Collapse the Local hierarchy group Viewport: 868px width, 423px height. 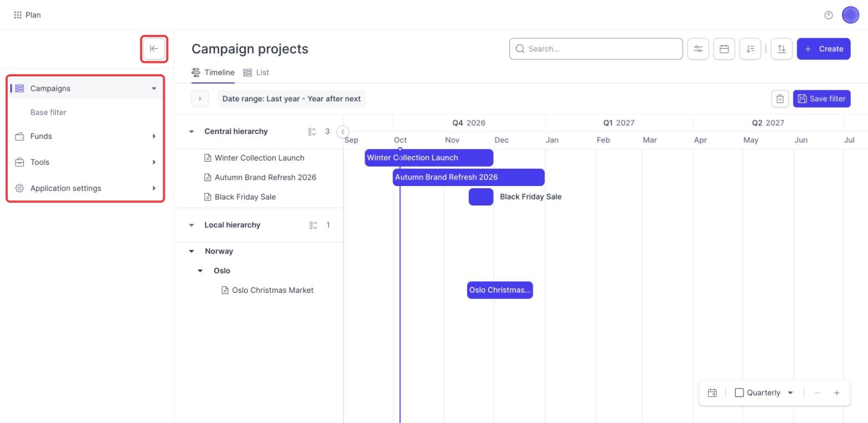coord(192,225)
